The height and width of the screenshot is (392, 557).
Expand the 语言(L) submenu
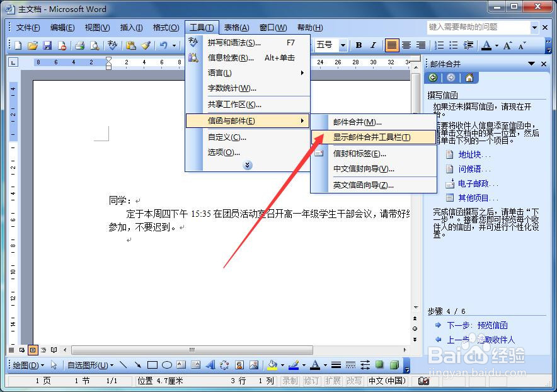point(248,73)
